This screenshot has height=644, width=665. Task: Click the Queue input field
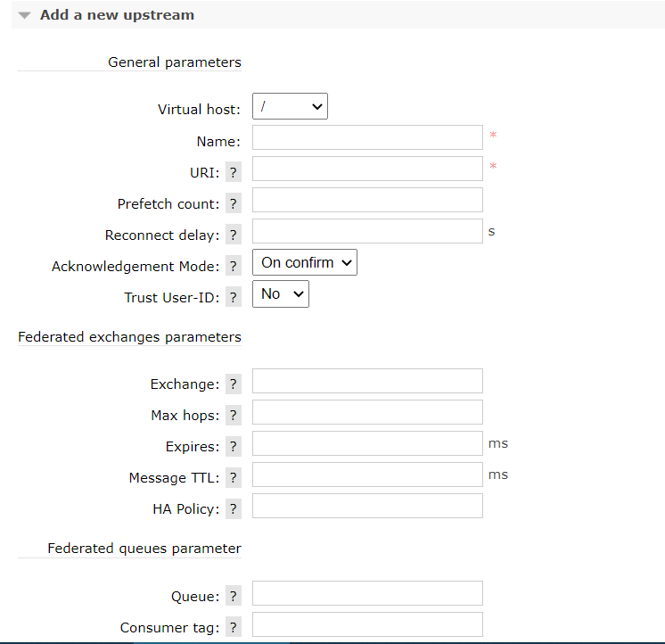pos(367,593)
